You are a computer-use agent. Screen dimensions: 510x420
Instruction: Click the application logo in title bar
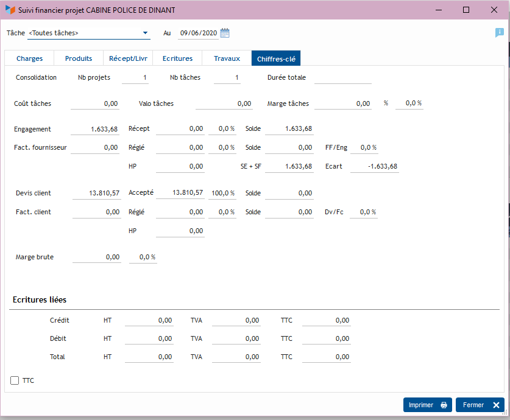click(x=10, y=10)
